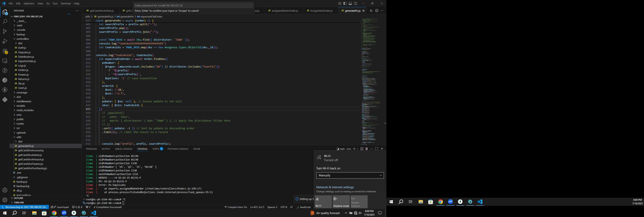Image resolution: width=644 pixels, height=217 pixels.
Task: Open the Manage gear in activity bar
Action: (x=5, y=200)
